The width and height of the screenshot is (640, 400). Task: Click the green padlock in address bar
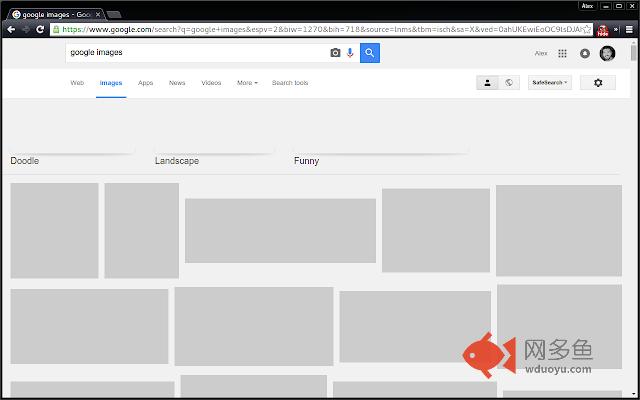click(x=56, y=29)
